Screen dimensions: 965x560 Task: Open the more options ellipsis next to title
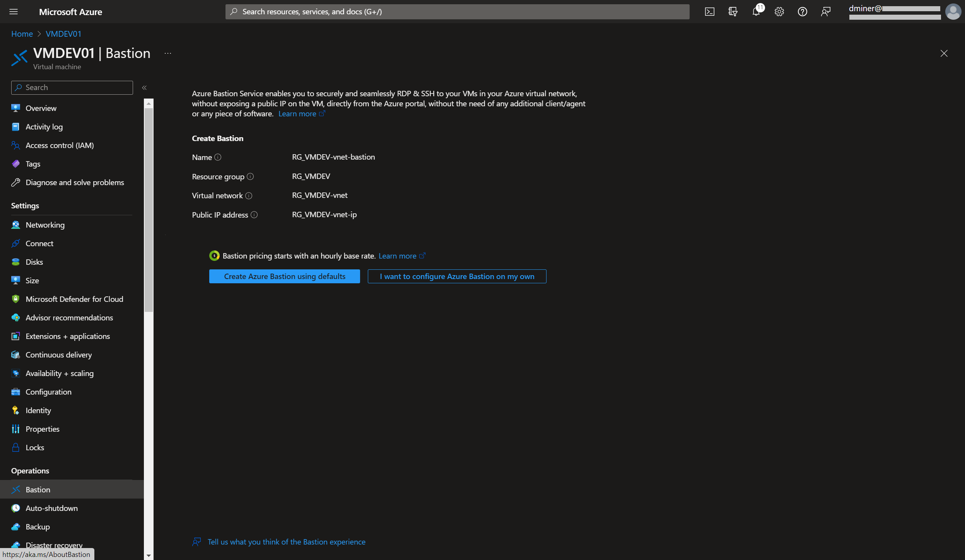coord(168,53)
